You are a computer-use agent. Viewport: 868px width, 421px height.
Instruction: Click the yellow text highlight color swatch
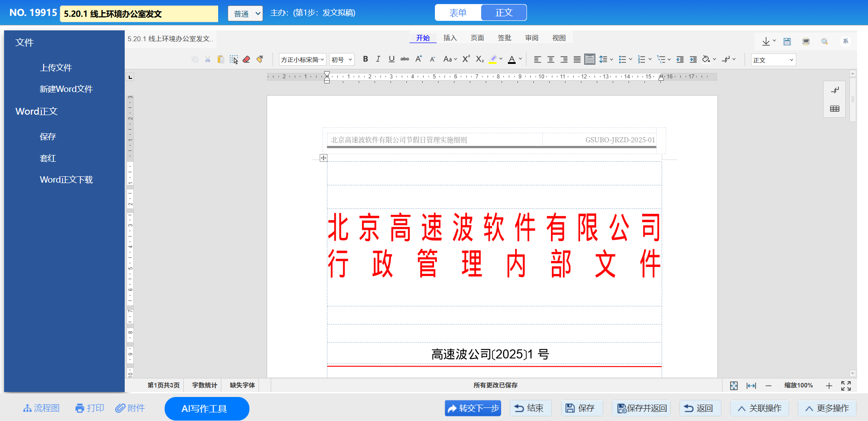493,59
